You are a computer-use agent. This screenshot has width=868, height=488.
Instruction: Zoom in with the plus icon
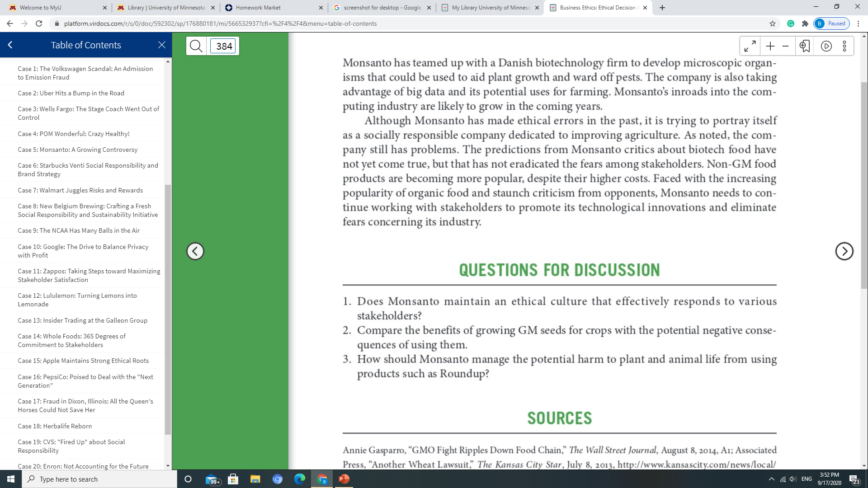pyautogui.click(x=770, y=46)
